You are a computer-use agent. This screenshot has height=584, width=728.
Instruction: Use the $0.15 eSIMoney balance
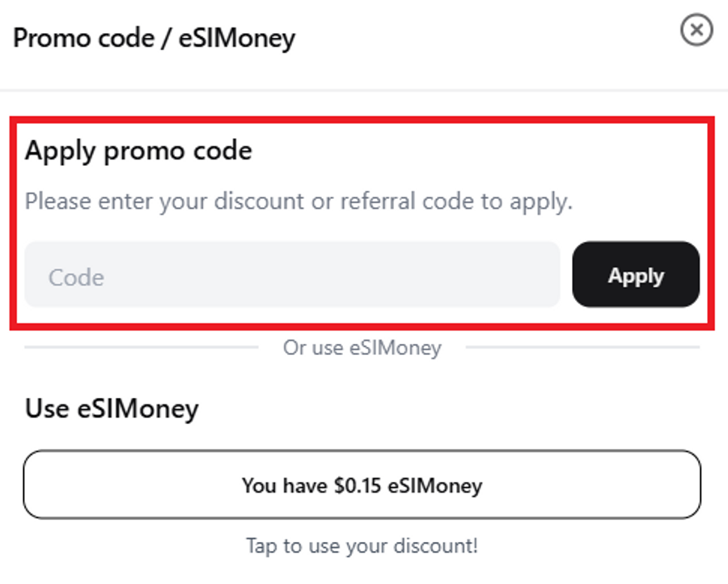pyautogui.click(x=362, y=485)
